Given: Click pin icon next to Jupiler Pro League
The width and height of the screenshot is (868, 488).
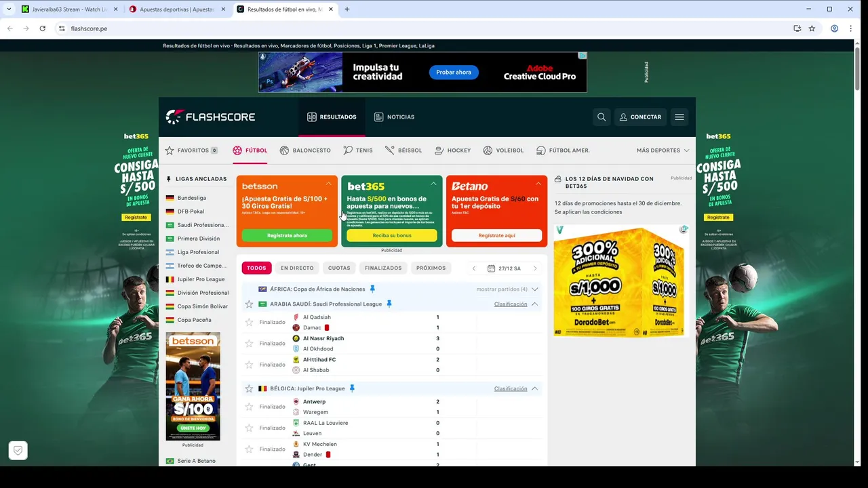Looking at the screenshot, I should tap(352, 388).
